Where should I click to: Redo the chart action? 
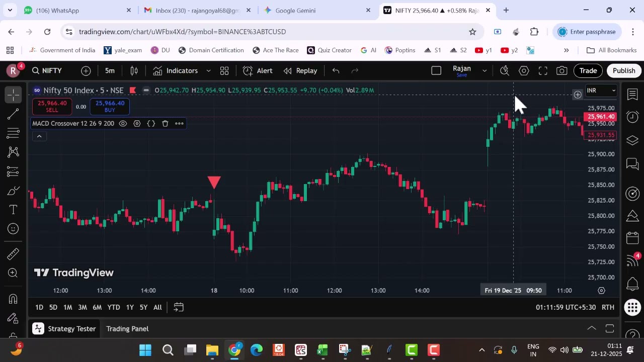tap(355, 71)
